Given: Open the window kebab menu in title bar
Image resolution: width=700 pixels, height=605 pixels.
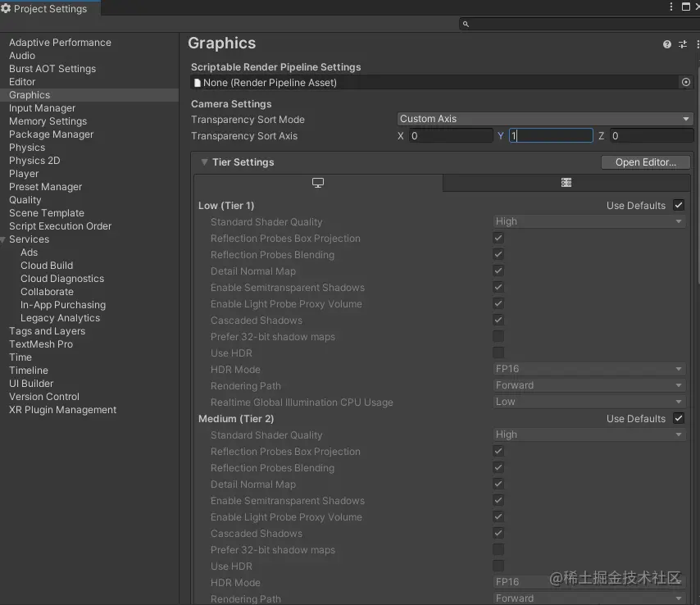Looking at the screenshot, I should coord(671,7).
